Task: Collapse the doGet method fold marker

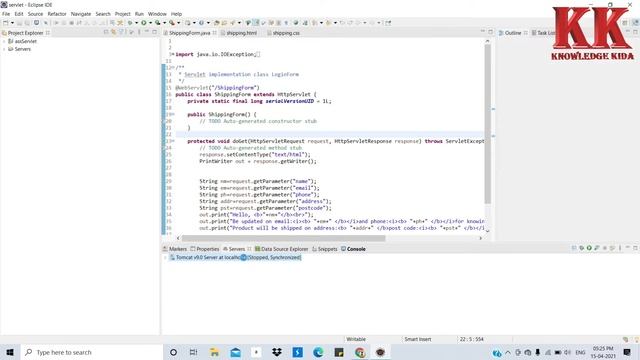Action: click(173, 141)
